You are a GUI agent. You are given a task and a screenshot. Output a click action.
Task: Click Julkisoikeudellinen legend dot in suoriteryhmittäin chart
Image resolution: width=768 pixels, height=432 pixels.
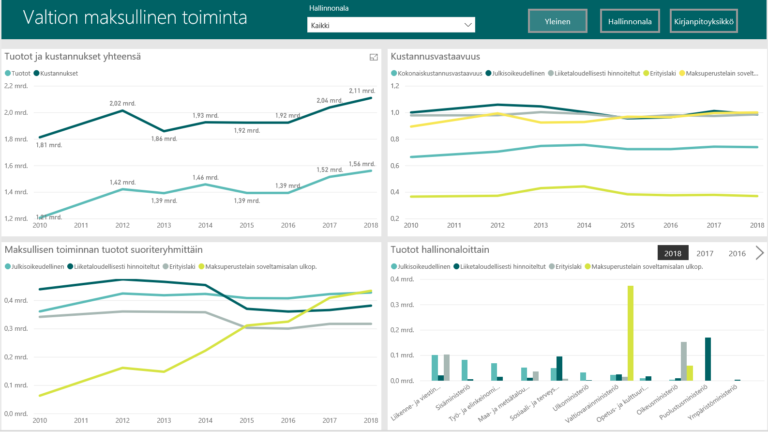pos(9,266)
